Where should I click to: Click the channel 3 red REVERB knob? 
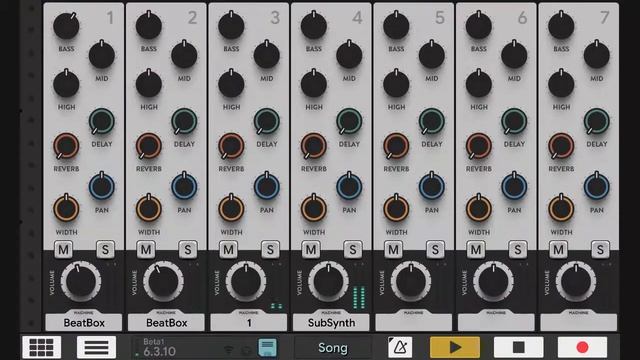[x=231, y=146]
